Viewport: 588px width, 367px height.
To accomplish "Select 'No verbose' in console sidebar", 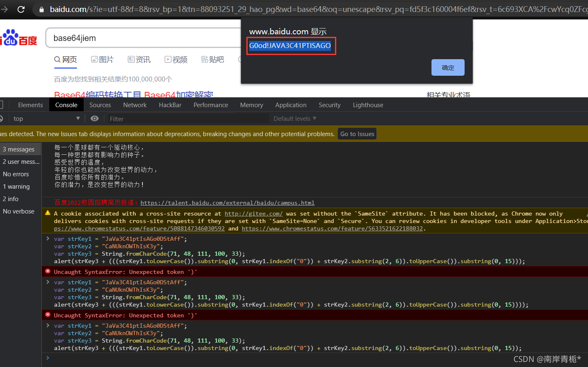I will (x=21, y=211).
